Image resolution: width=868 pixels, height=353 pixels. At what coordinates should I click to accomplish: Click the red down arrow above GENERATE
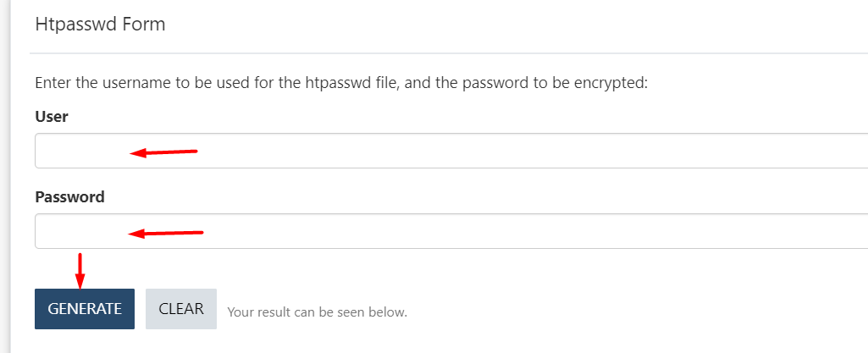[80, 271]
